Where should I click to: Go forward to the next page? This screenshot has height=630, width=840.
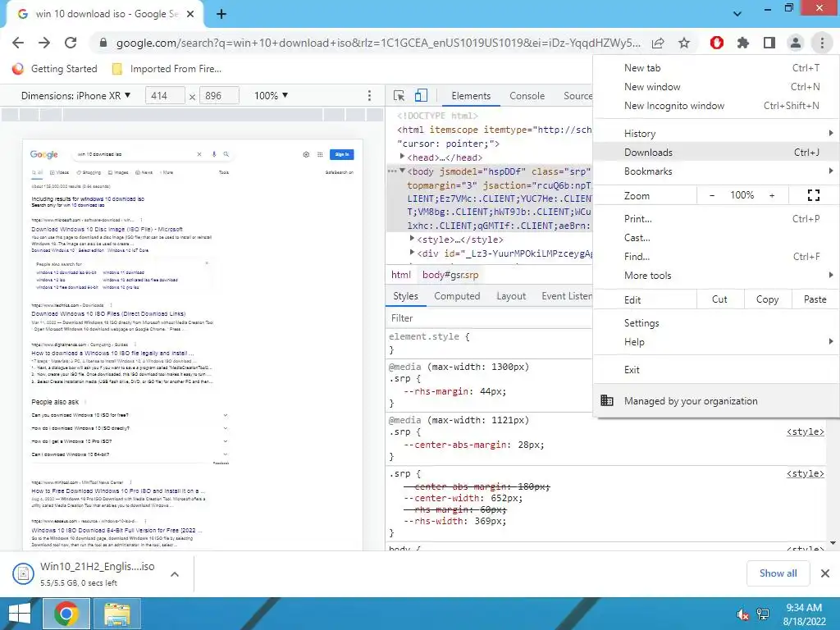[44, 43]
